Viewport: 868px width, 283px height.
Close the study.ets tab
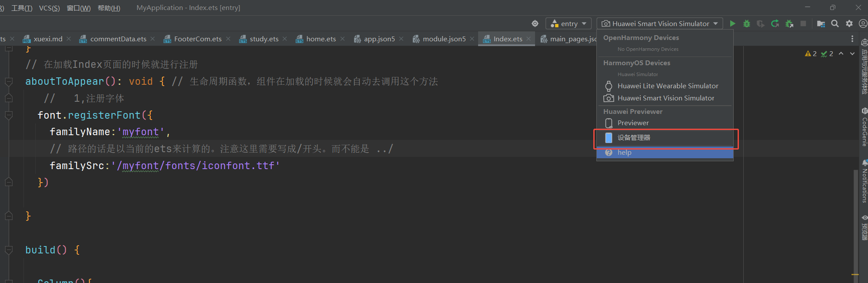pos(285,39)
